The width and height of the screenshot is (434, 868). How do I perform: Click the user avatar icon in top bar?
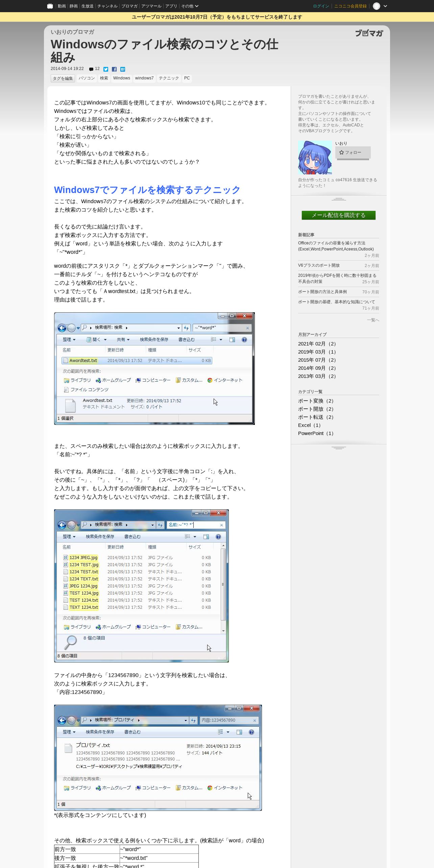(376, 6)
